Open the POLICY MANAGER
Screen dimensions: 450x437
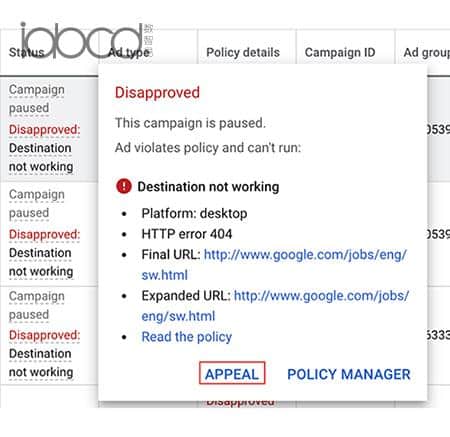tap(349, 374)
